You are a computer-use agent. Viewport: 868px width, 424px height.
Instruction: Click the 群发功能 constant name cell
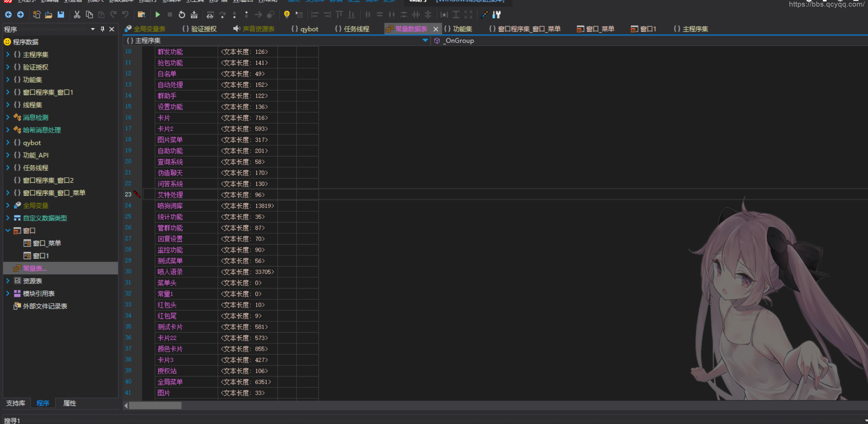pos(186,52)
